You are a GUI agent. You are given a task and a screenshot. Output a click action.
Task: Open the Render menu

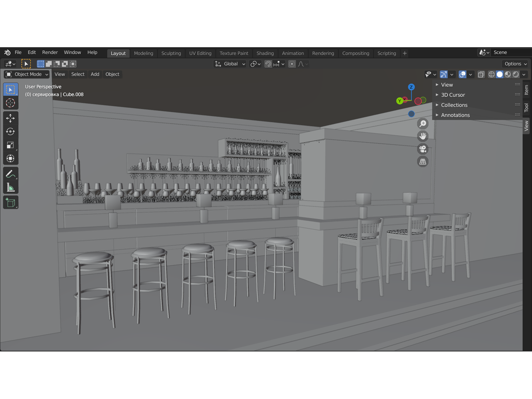coord(50,52)
